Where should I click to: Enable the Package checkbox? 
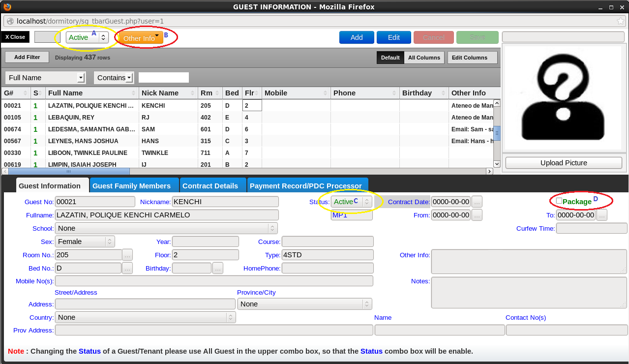click(559, 201)
